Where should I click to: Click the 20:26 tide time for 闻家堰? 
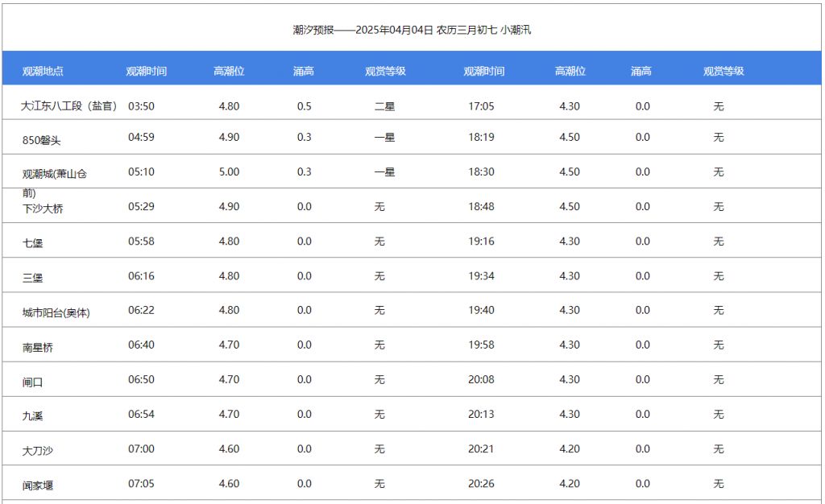[481, 484]
